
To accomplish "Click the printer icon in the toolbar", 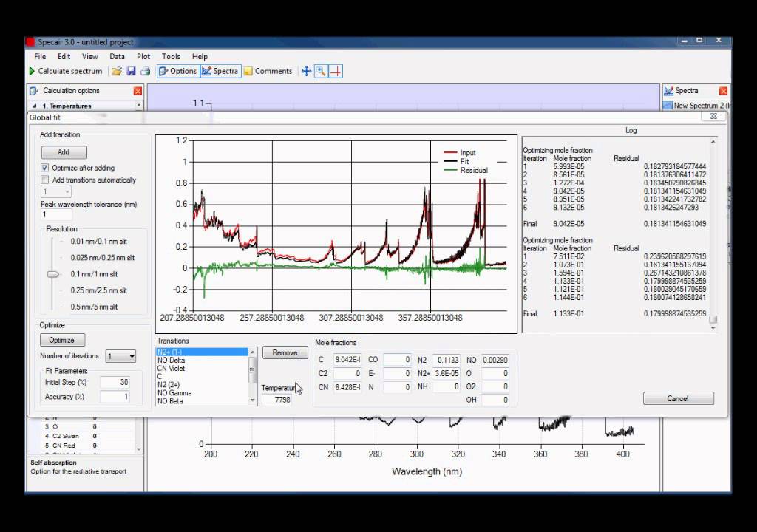I will (x=146, y=72).
